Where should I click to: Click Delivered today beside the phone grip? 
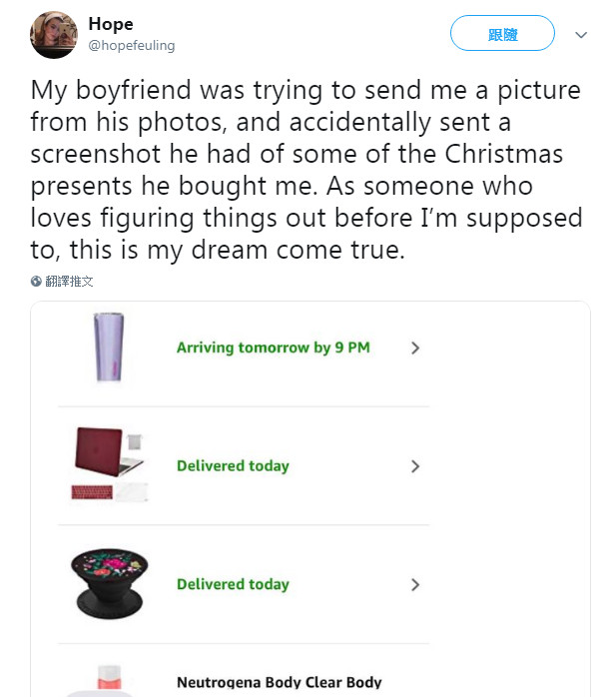(233, 584)
